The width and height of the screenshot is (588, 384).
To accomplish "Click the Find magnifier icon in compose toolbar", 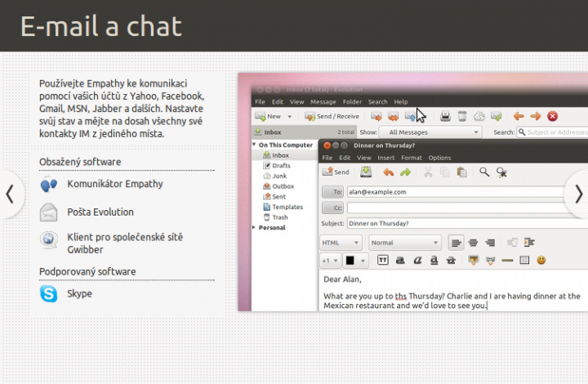I will tap(484, 172).
